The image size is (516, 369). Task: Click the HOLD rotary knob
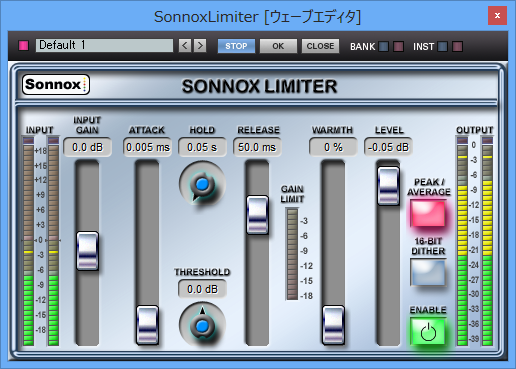202,184
